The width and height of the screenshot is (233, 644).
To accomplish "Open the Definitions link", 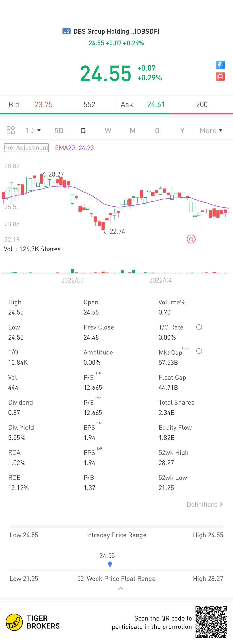I will (205, 504).
